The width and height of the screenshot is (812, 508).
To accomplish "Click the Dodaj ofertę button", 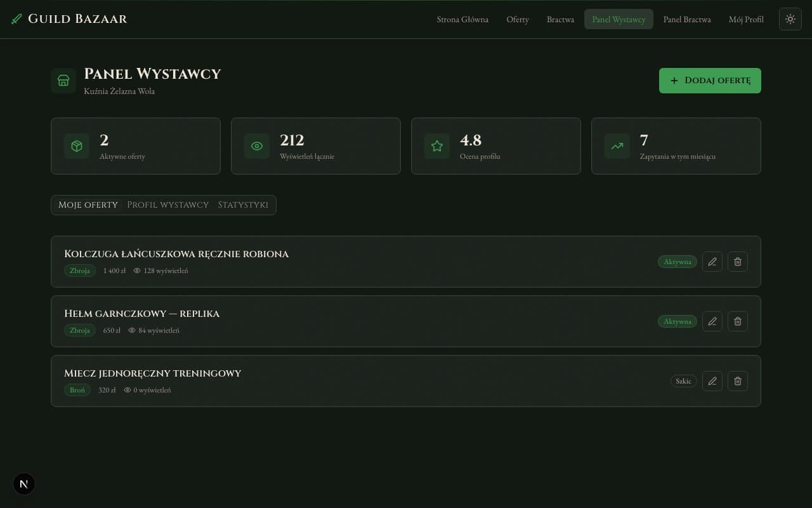I will click(x=710, y=81).
